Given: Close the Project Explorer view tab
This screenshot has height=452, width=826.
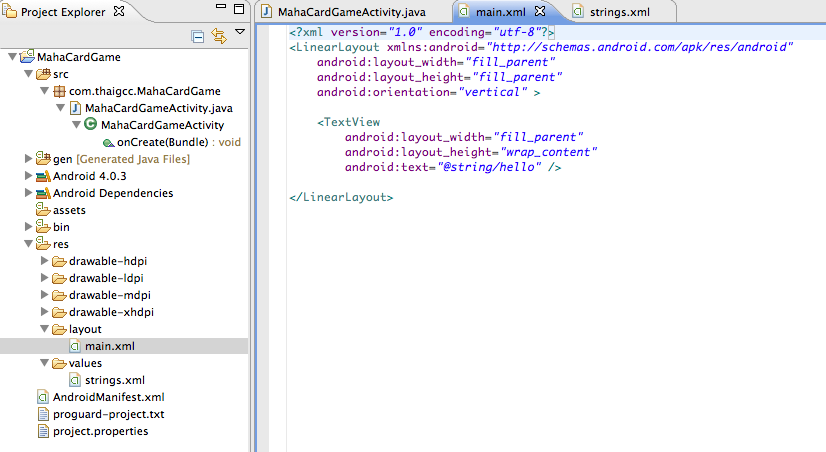Looking at the screenshot, I should (119, 11).
